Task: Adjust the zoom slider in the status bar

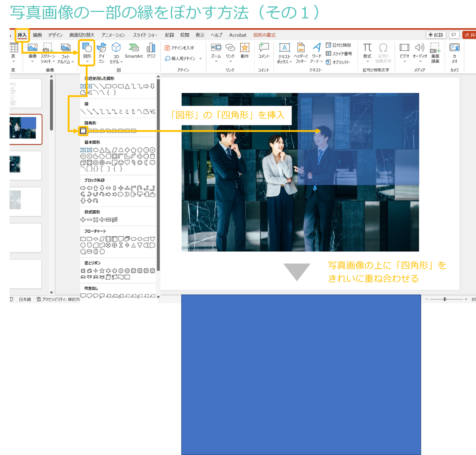Action: click(445, 299)
